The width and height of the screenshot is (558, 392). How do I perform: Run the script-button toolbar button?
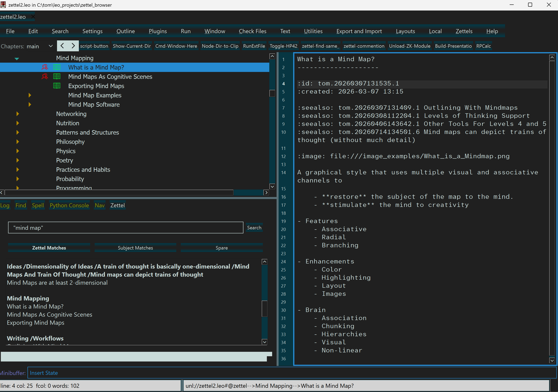click(94, 46)
